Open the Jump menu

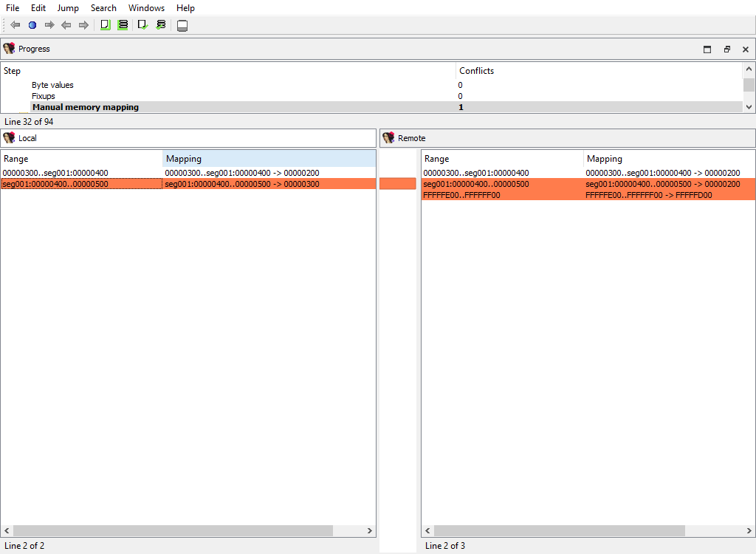[x=68, y=8]
